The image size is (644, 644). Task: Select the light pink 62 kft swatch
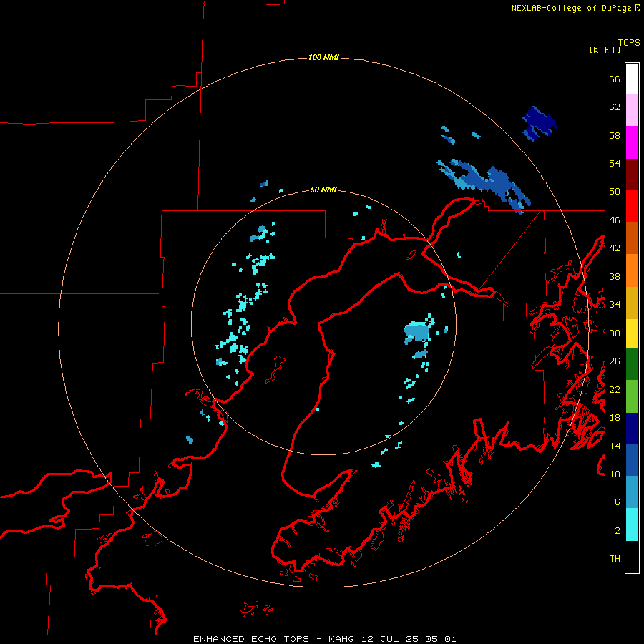pyautogui.click(x=632, y=110)
